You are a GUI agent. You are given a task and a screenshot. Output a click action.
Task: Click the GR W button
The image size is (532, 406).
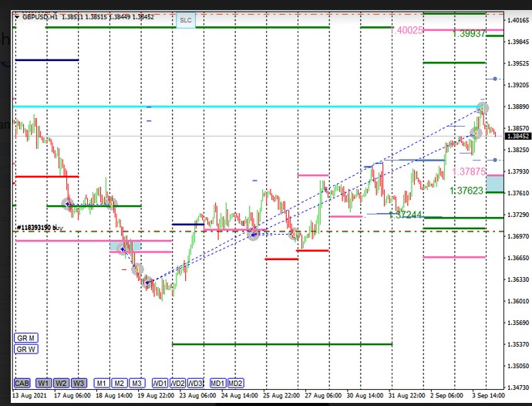click(26, 350)
